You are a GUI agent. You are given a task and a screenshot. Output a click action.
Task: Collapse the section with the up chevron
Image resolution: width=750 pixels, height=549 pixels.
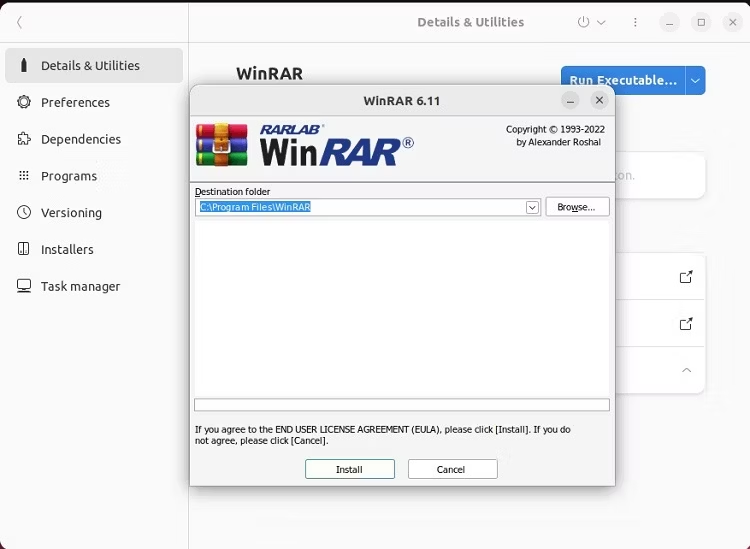(686, 370)
